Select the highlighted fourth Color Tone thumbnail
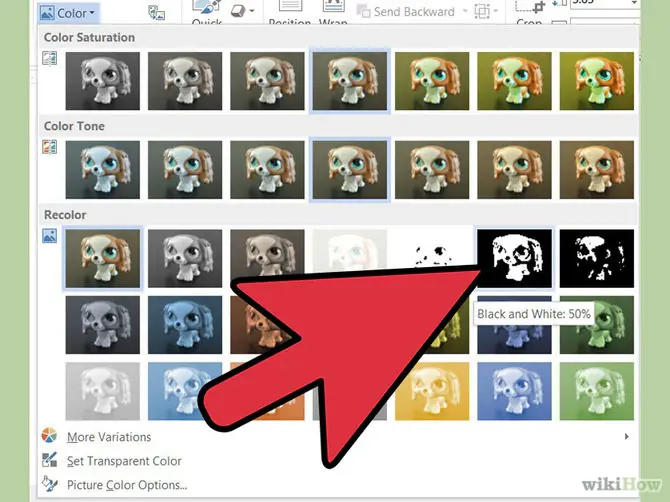670x502 pixels. click(350, 170)
